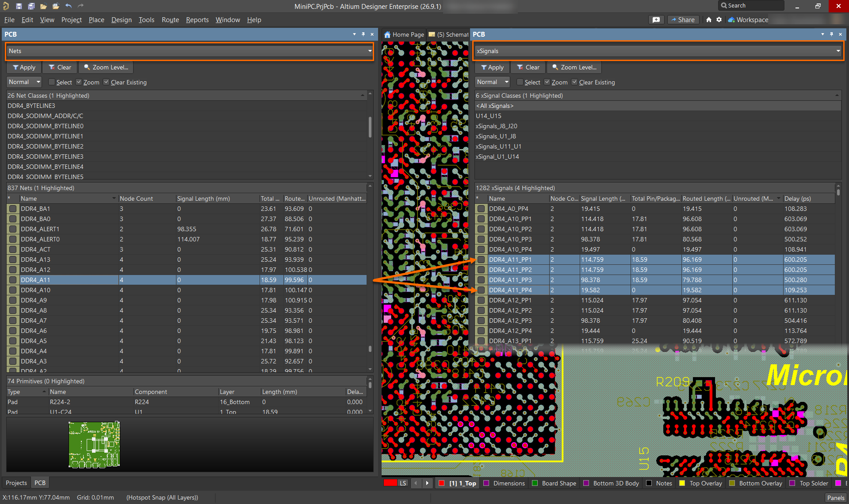Sort nets using the Name column arrow
849x504 pixels.
click(x=114, y=199)
